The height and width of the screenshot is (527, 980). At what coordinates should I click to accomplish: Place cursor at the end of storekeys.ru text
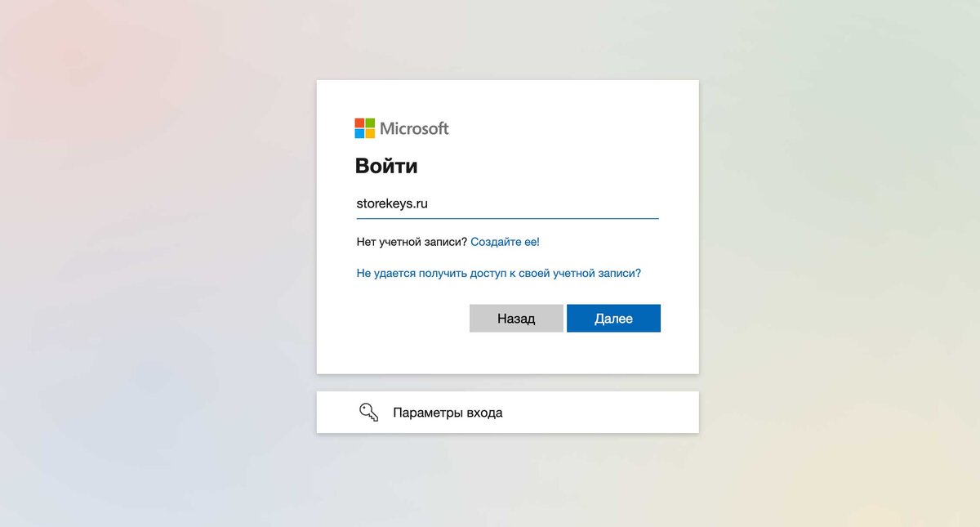[x=428, y=203]
